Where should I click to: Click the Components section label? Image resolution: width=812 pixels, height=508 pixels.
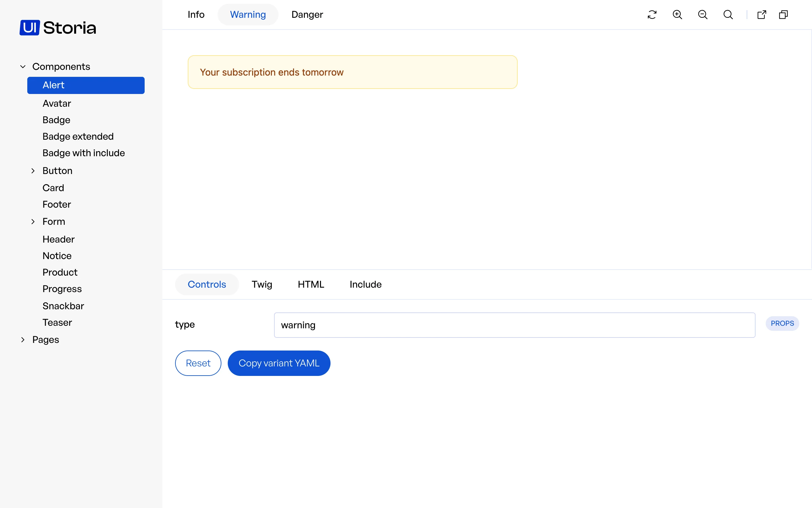pos(61,67)
